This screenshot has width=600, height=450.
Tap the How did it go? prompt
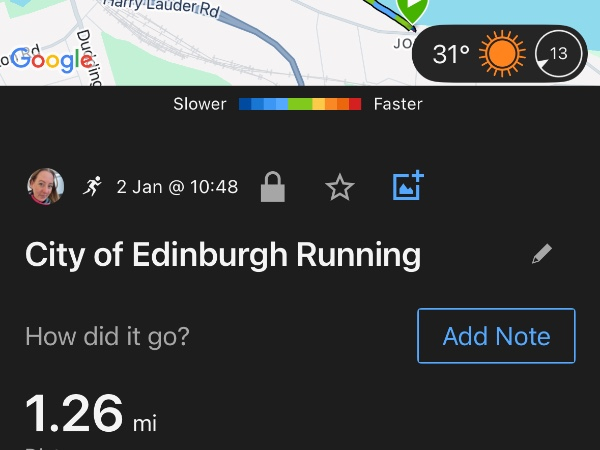pos(107,336)
